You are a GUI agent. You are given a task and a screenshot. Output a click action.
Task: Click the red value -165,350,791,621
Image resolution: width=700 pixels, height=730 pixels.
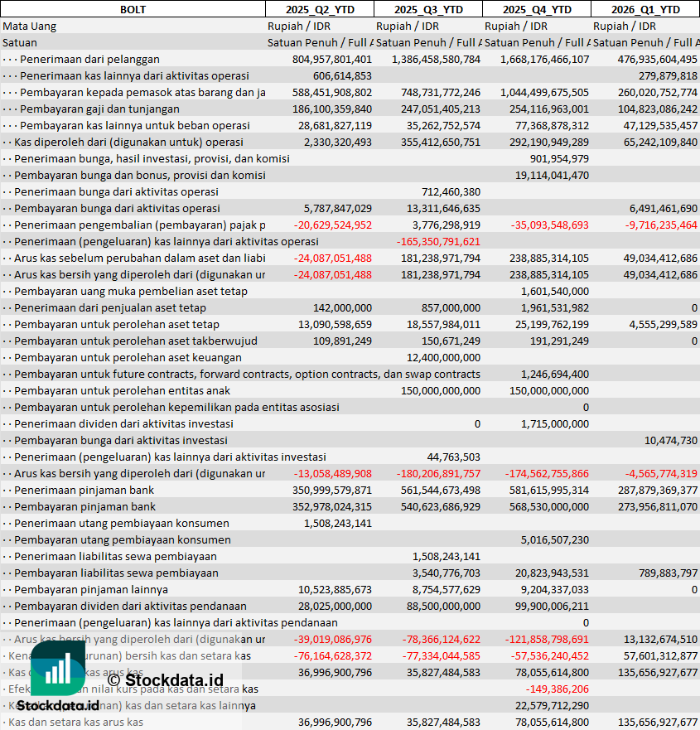438,242
